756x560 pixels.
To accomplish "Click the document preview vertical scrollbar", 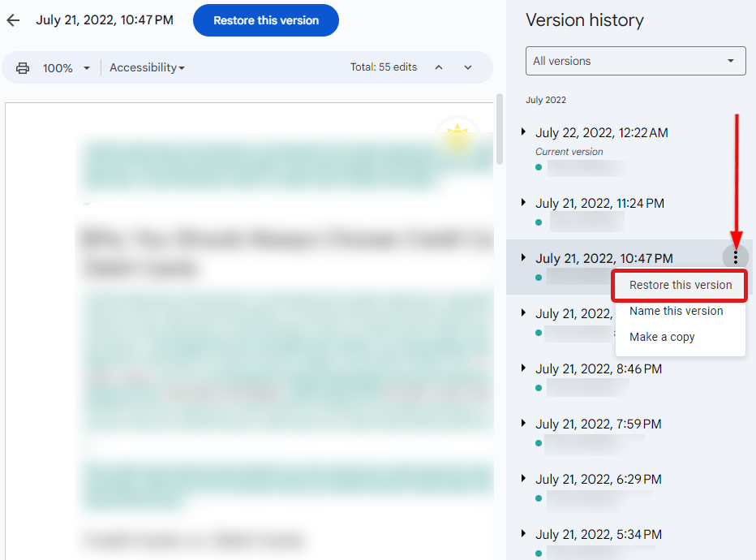I will pyautogui.click(x=500, y=129).
